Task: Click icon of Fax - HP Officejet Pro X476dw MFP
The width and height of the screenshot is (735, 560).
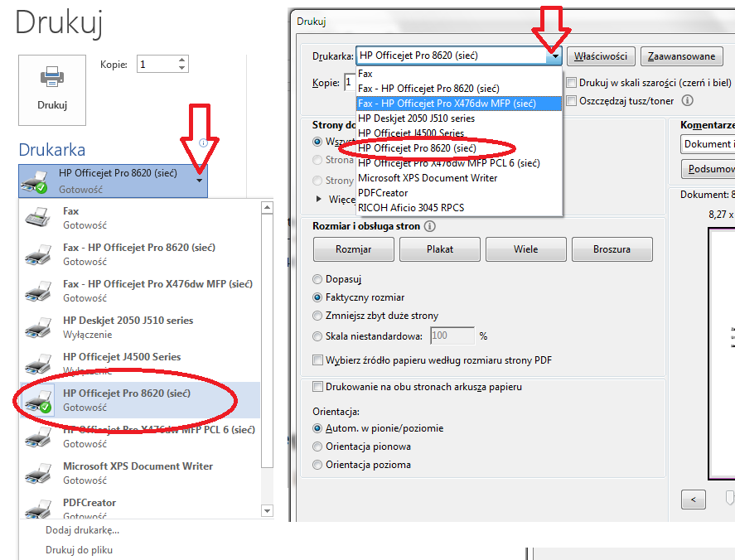Action: (37, 291)
